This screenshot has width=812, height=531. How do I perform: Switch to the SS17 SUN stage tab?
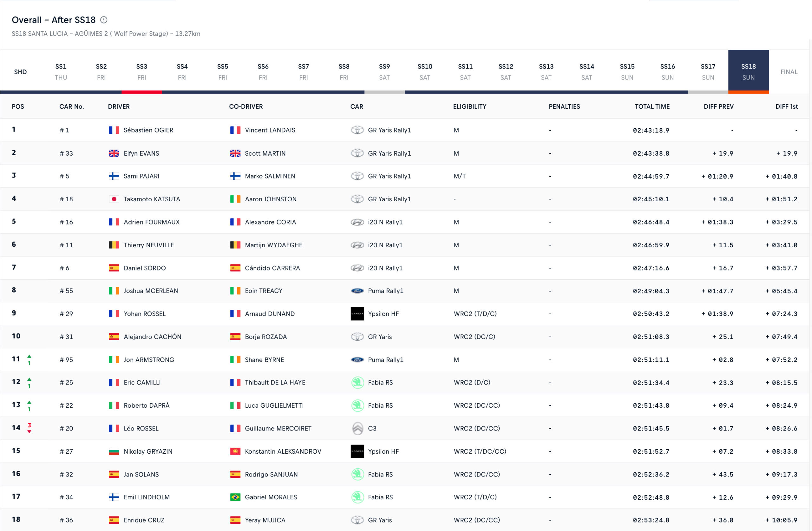point(708,72)
